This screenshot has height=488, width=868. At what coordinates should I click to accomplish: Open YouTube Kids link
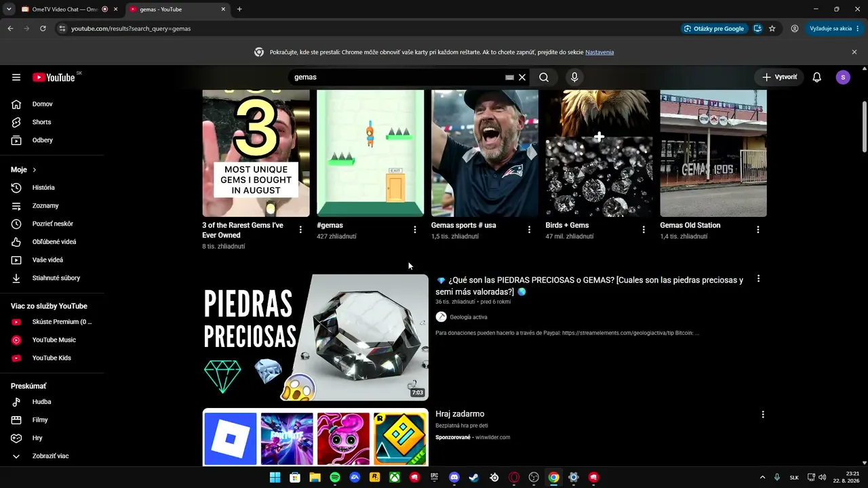52,358
